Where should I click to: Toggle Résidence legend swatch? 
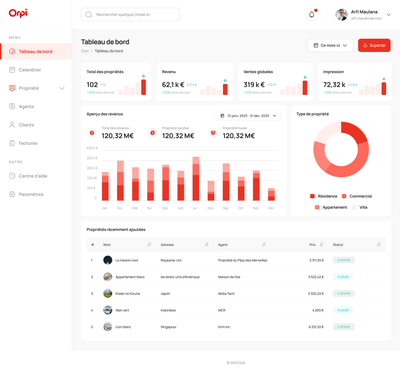click(x=312, y=196)
